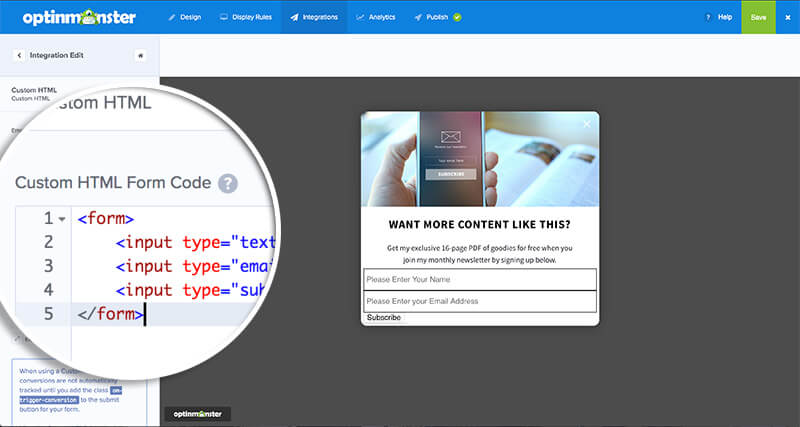Click the submit input code line 4
Image resolution: width=800 pixels, height=427 pixels.
pos(191,290)
